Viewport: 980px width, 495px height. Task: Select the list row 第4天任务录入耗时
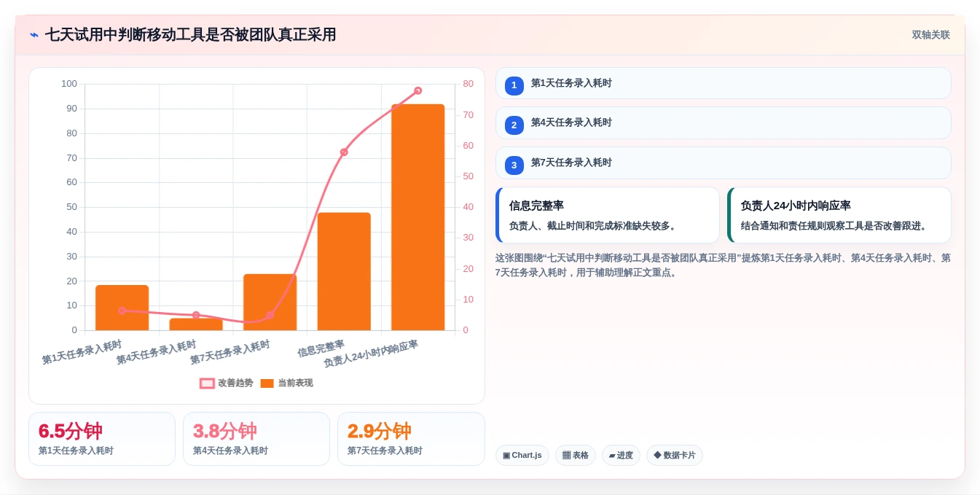723,122
